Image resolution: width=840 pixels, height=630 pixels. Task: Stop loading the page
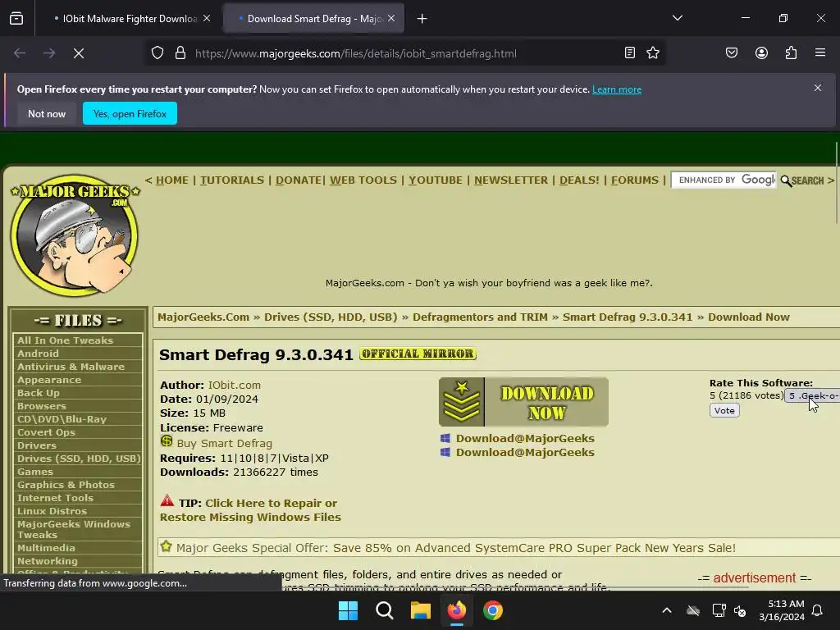[79, 53]
